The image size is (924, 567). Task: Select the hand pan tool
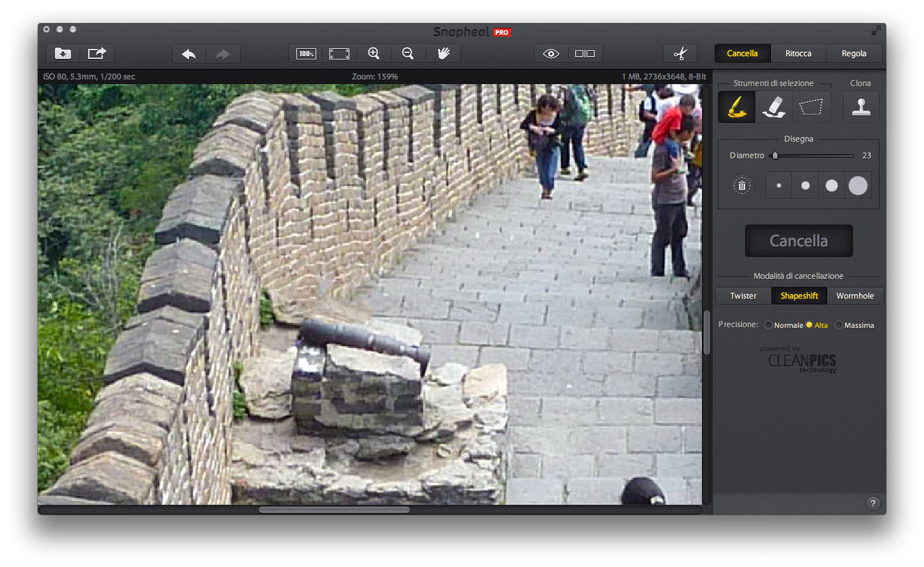tap(443, 54)
